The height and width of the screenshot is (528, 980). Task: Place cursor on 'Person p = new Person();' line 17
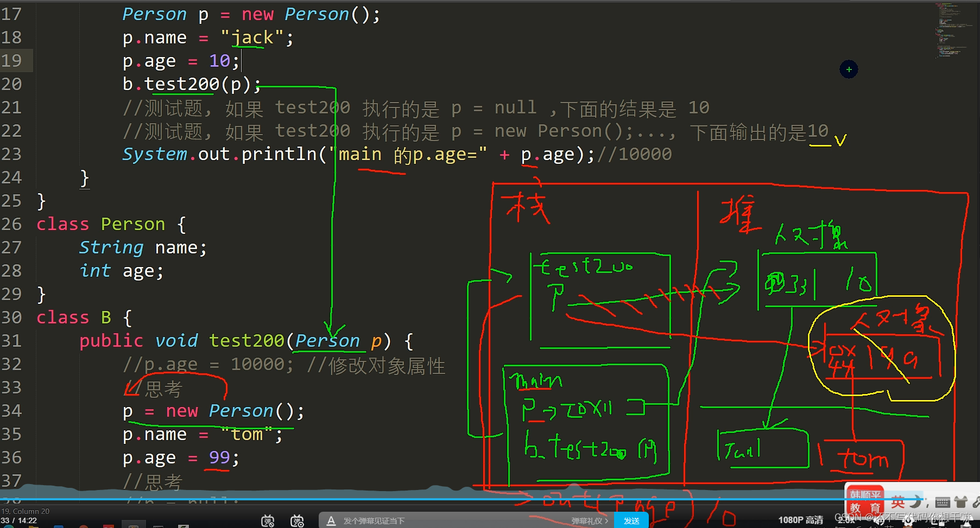251,14
